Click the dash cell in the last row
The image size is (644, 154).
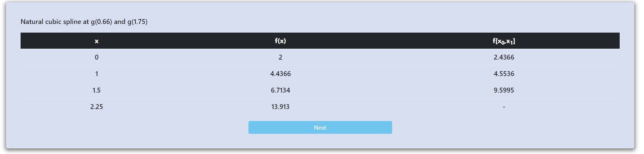[504, 107]
